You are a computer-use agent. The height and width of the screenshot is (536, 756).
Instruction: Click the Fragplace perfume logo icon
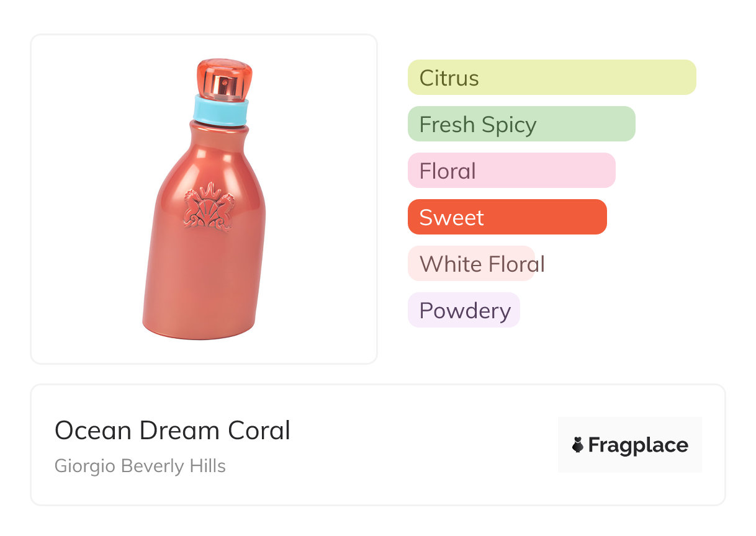[x=578, y=445]
